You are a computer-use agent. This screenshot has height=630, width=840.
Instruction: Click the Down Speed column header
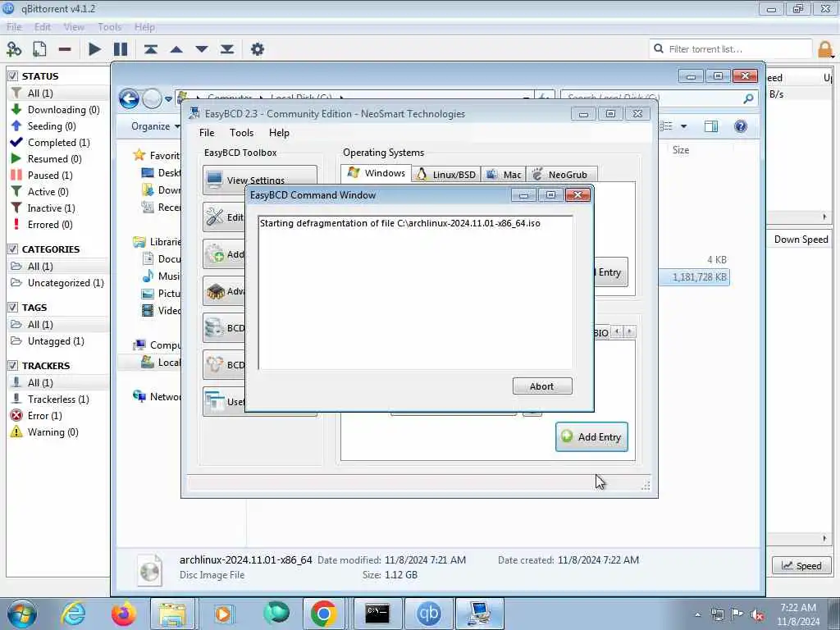(x=801, y=240)
